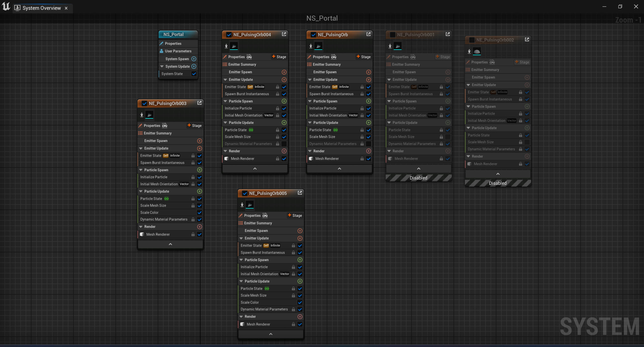Add renderer to NE_PulsingOrb005 Render section

pos(300,317)
